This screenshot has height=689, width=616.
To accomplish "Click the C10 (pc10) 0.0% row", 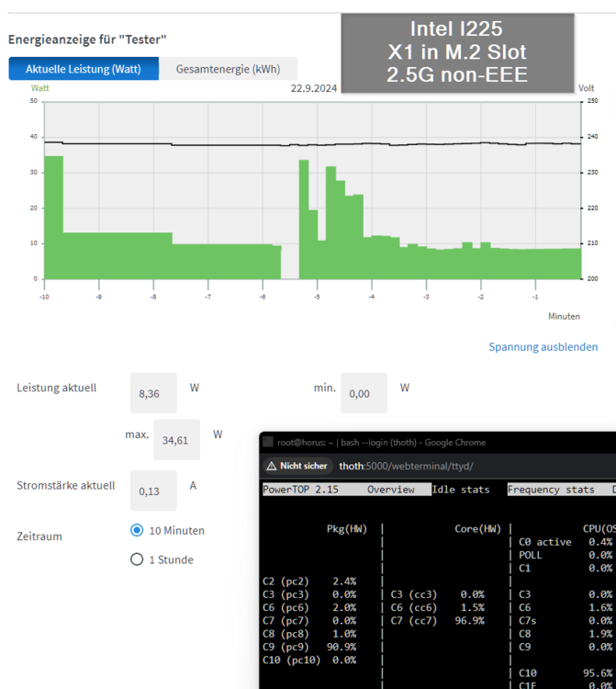I will click(x=309, y=660).
